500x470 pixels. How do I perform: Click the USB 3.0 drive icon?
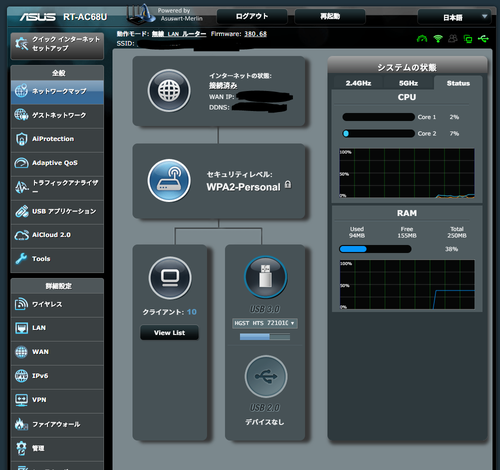click(x=266, y=277)
